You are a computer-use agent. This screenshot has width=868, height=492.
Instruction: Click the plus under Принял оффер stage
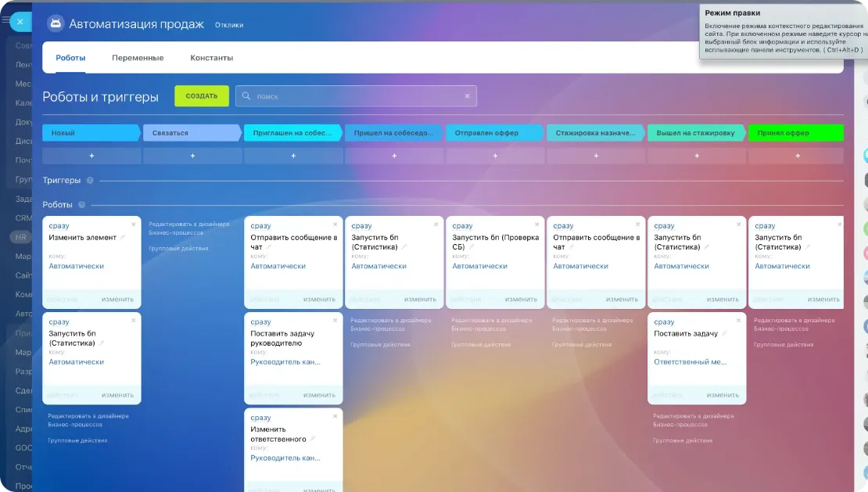[798, 156]
